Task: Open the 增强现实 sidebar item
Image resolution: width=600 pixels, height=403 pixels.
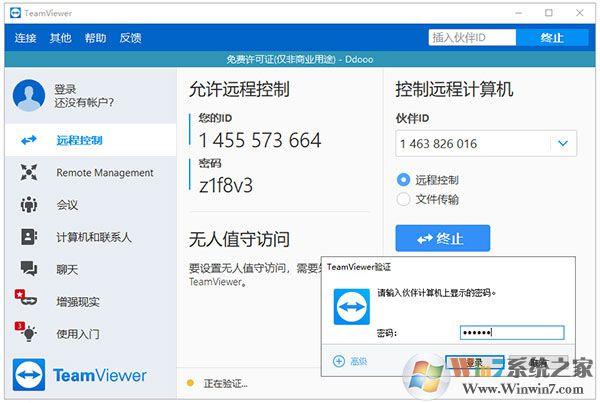Action: click(x=91, y=302)
